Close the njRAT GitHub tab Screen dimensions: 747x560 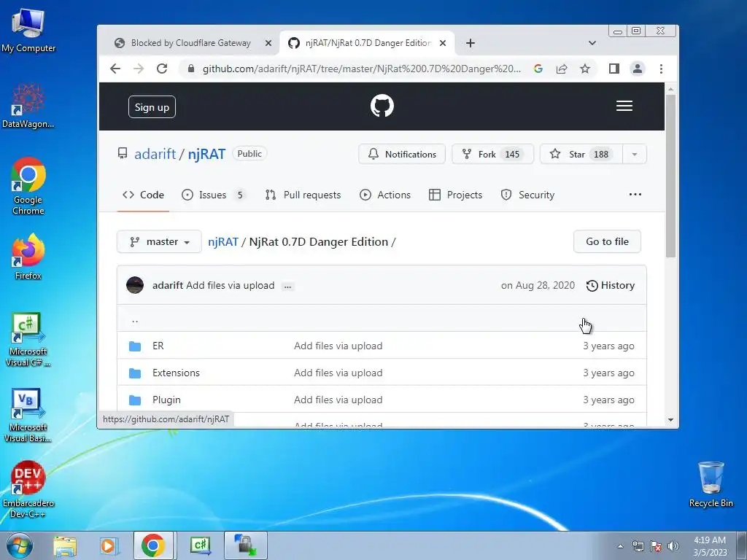coord(443,43)
